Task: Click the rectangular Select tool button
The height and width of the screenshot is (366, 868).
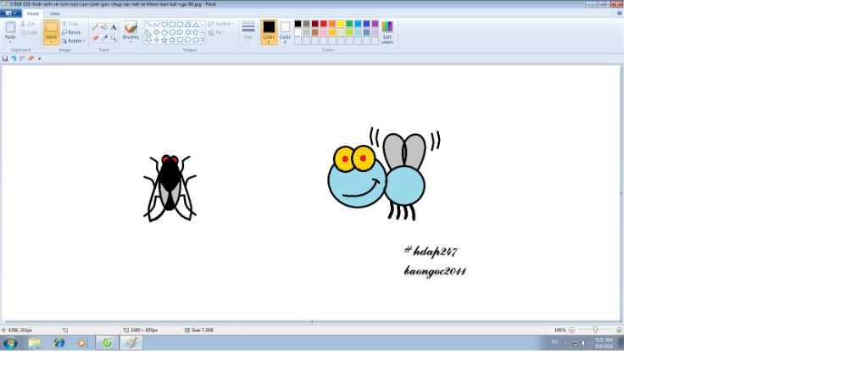Action: [x=52, y=29]
